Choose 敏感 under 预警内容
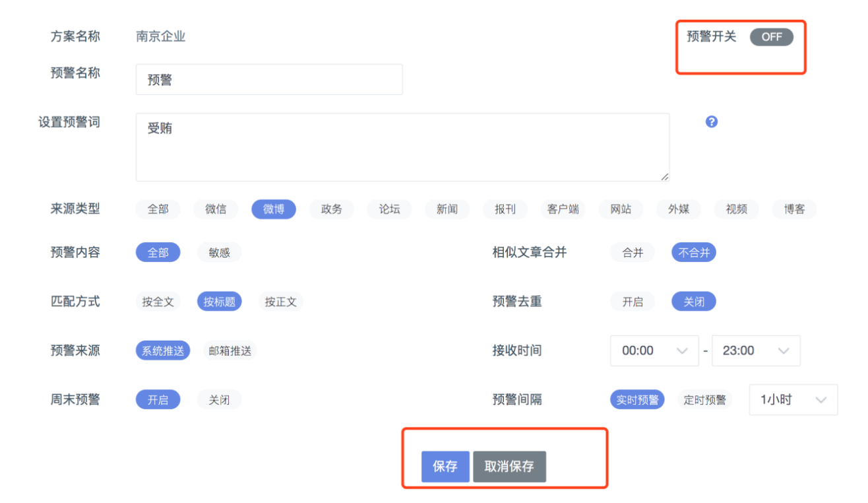This screenshot has width=868, height=503. click(x=219, y=252)
